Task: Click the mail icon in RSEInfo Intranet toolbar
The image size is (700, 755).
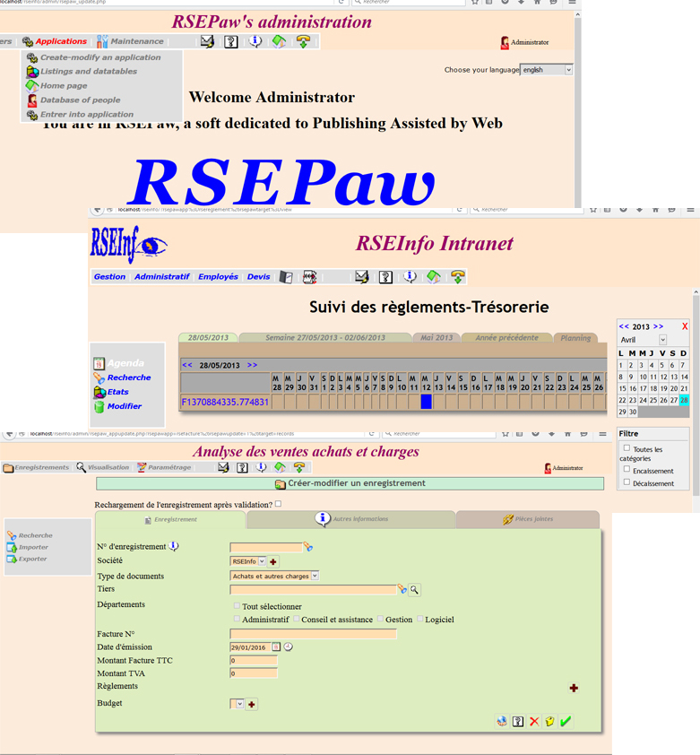Action: pos(361,277)
